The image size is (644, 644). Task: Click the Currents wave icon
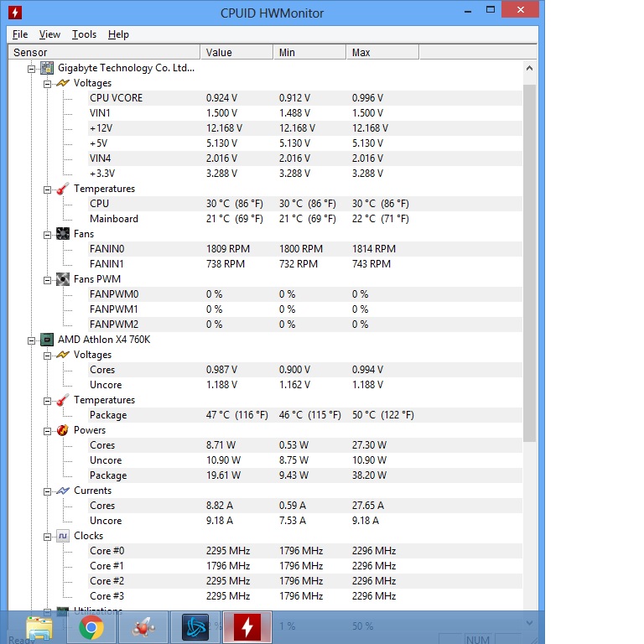[x=62, y=491]
